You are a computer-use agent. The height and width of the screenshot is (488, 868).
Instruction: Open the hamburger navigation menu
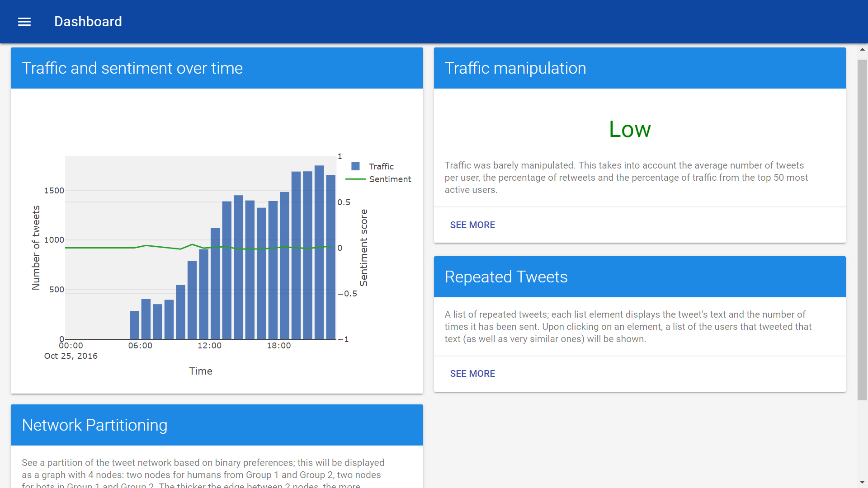pyautogui.click(x=24, y=22)
